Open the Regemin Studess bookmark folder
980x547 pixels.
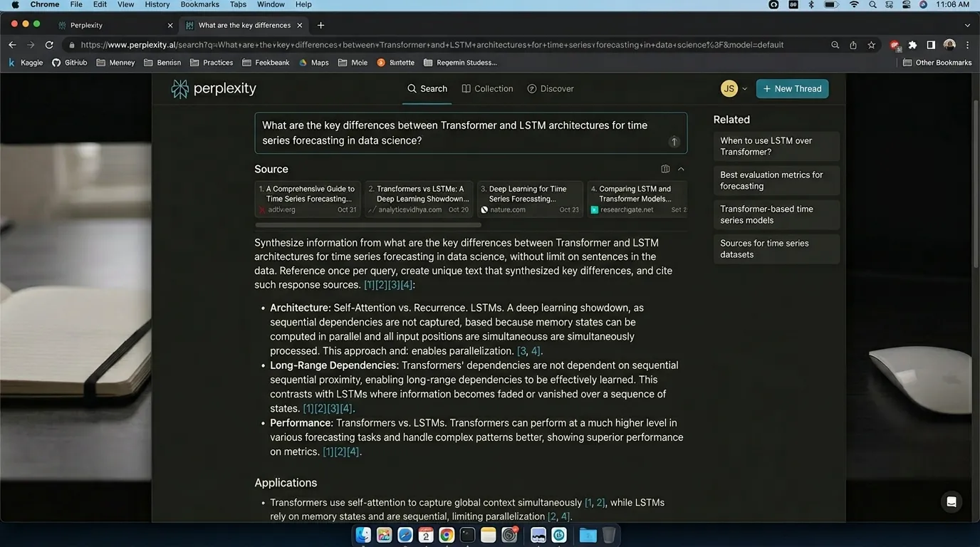coord(460,63)
